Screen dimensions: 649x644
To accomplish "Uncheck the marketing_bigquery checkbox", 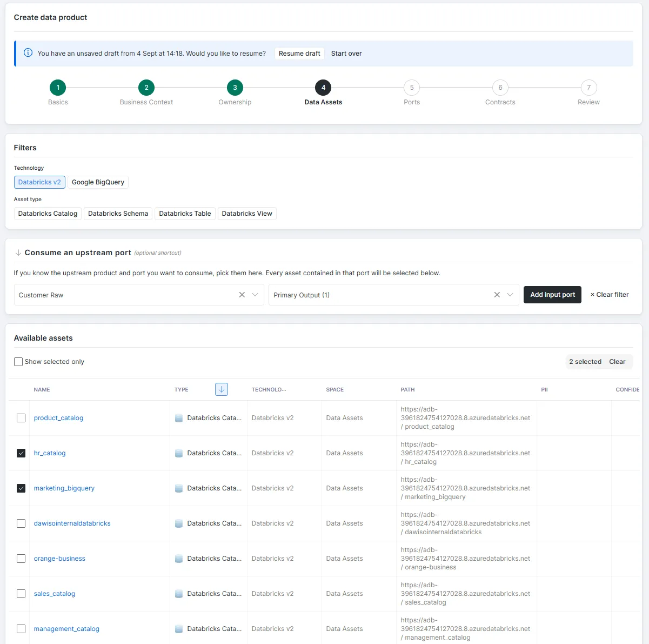I will click(x=21, y=488).
